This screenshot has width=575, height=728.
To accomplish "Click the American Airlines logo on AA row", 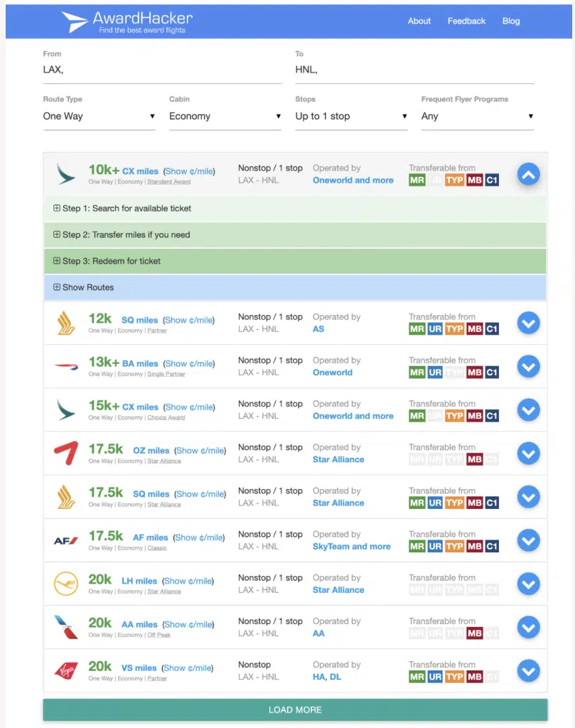I will point(66,627).
